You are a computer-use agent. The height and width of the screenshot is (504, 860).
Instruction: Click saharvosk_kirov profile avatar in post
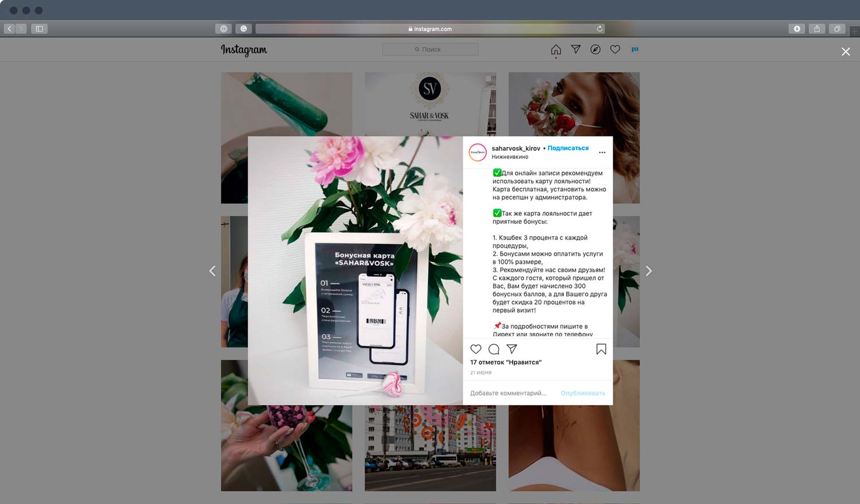tap(478, 152)
